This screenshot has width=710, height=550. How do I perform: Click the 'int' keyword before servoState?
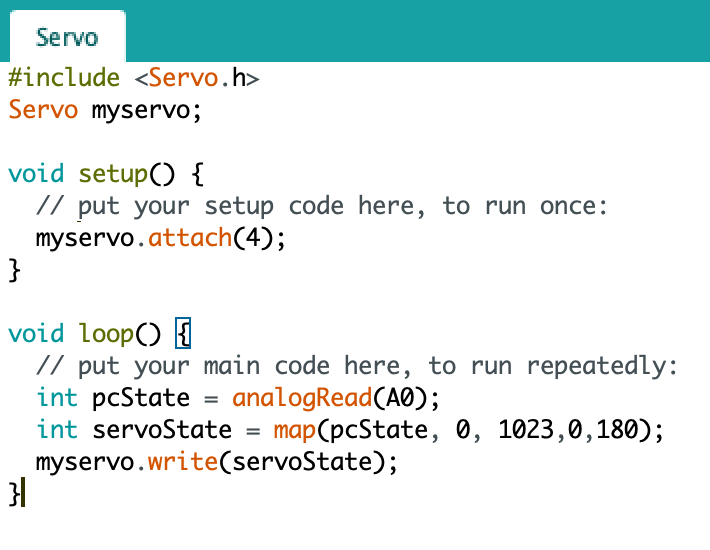coord(57,430)
